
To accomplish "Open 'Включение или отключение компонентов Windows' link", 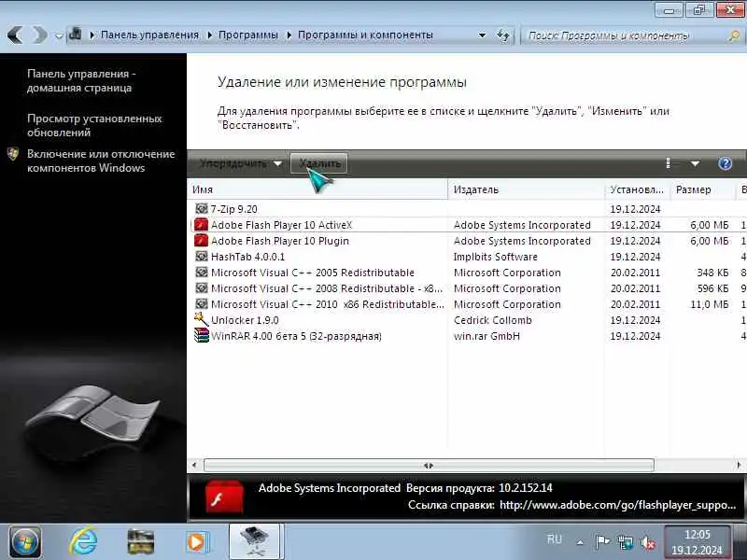I will coord(101,161).
